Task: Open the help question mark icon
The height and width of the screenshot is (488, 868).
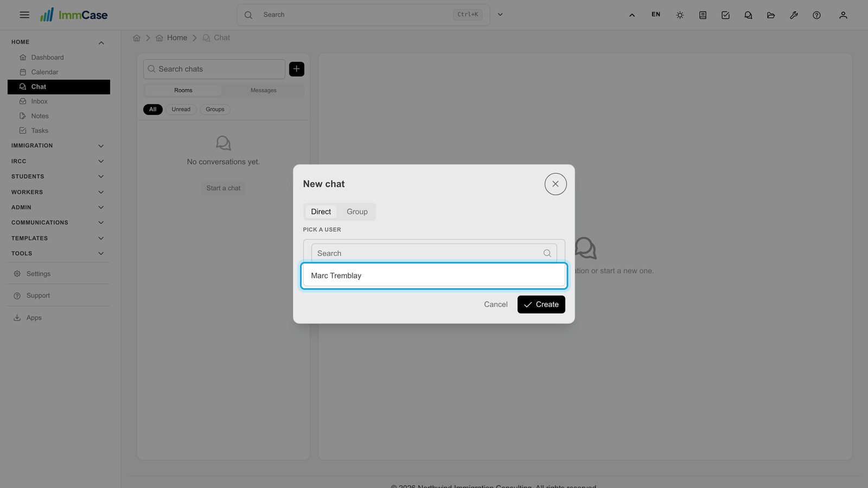Action: (x=816, y=15)
